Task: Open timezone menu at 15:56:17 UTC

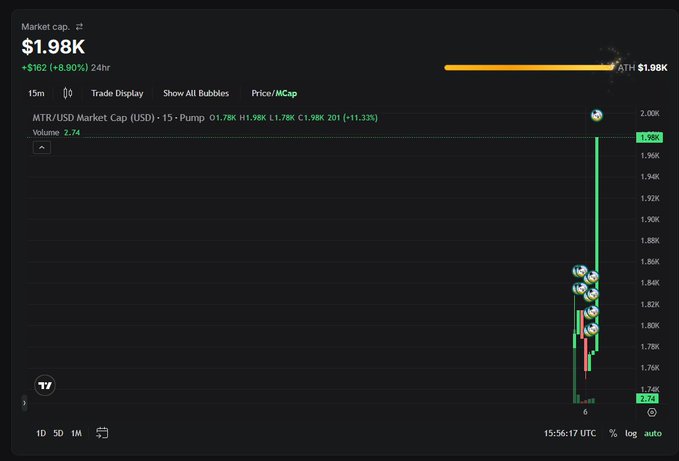Action: click(570, 433)
